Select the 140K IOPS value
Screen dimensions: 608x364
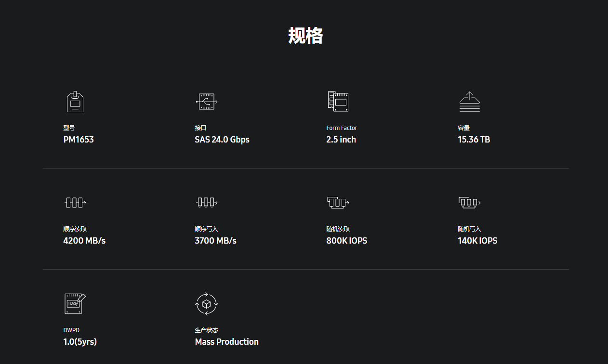click(477, 241)
